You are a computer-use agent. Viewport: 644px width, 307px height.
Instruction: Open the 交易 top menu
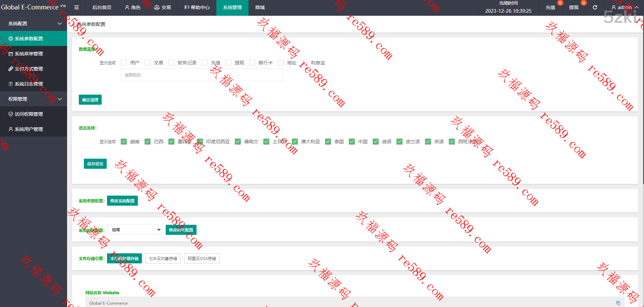pyautogui.click(x=162, y=7)
